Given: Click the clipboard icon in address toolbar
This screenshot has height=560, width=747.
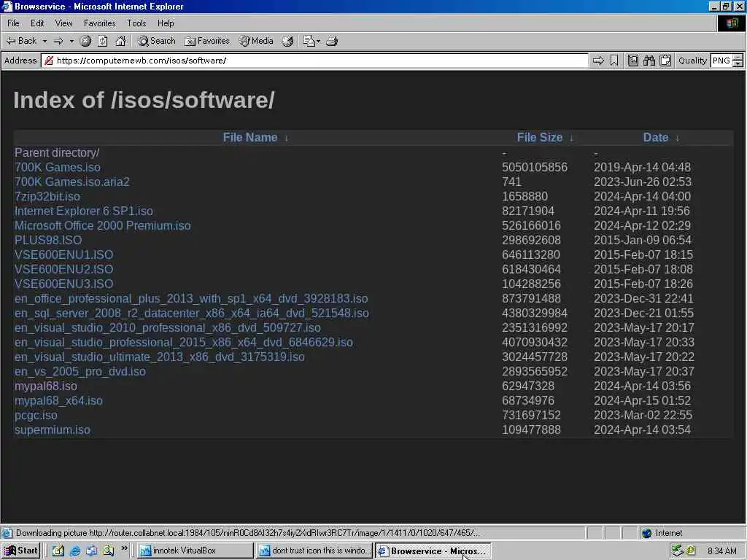Looking at the screenshot, I should [665, 61].
